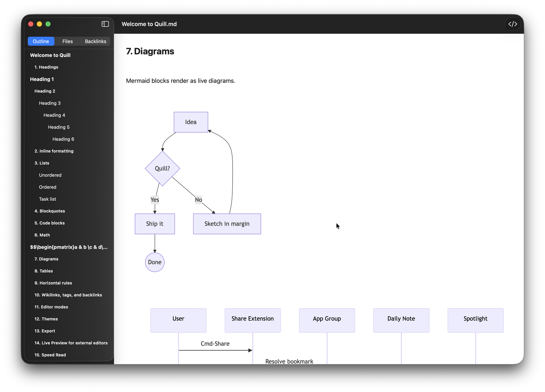Switch to the Files tab
The width and height of the screenshot is (545, 392).
click(x=67, y=41)
